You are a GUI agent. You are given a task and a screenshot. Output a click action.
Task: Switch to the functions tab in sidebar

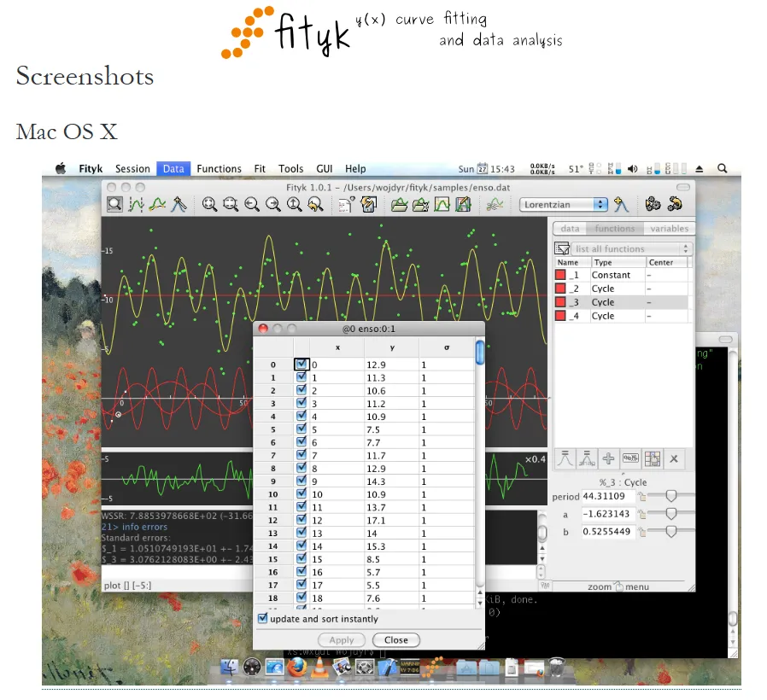[x=615, y=228]
